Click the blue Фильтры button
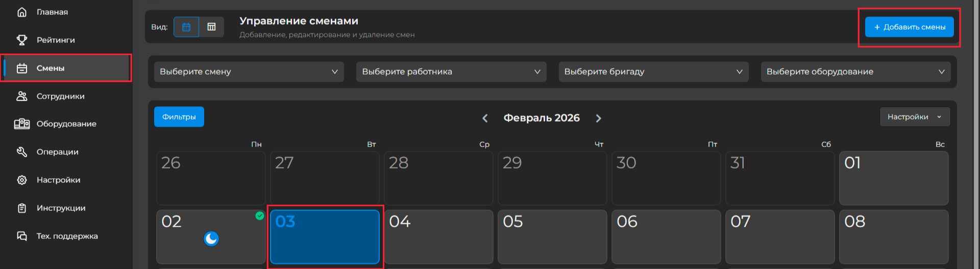 (179, 117)
